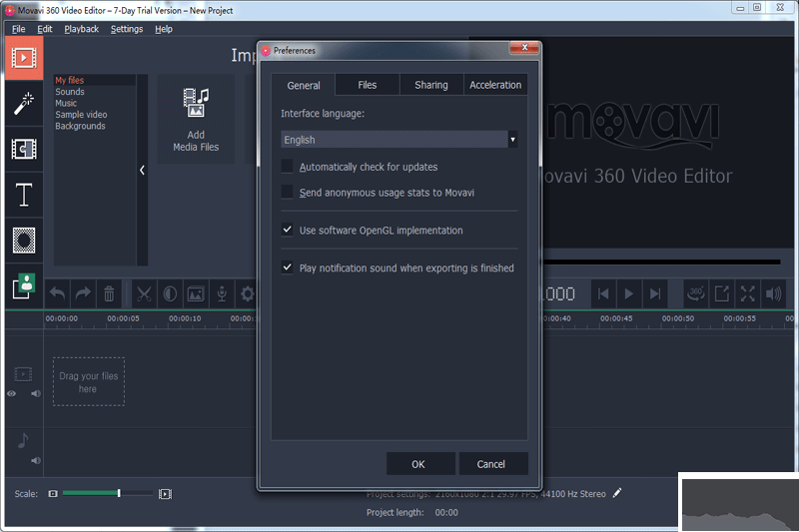799x532 pixels.
Task: Click the Drag your files here area
Action: [89, 382]
